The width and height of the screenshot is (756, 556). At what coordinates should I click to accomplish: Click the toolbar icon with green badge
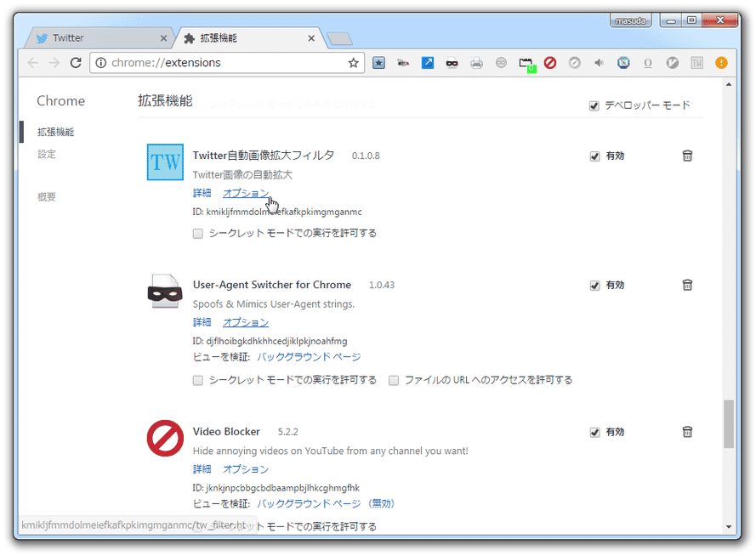pos(526,64)
